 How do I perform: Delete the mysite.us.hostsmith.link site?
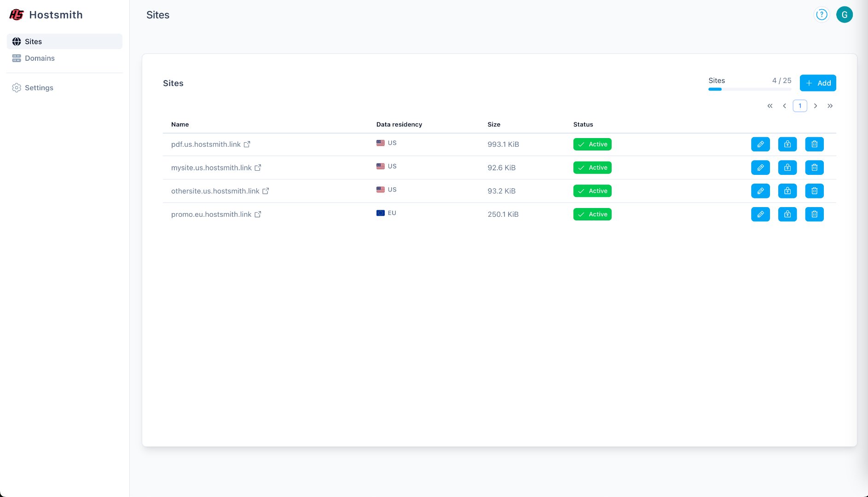(815, 168)
